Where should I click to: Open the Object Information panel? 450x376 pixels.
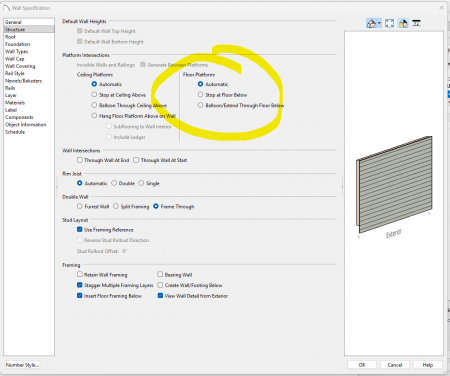[26, 125]
